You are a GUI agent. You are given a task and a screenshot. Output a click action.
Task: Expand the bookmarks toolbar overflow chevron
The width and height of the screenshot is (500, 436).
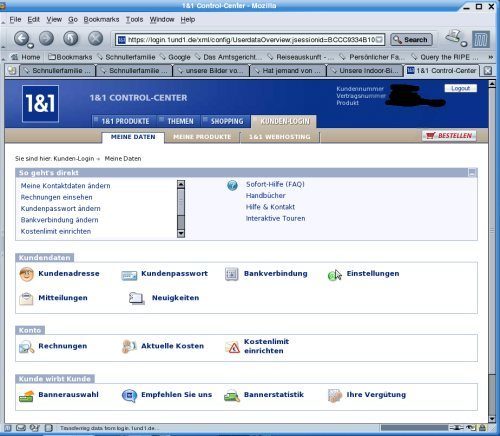tap(491, 57)
